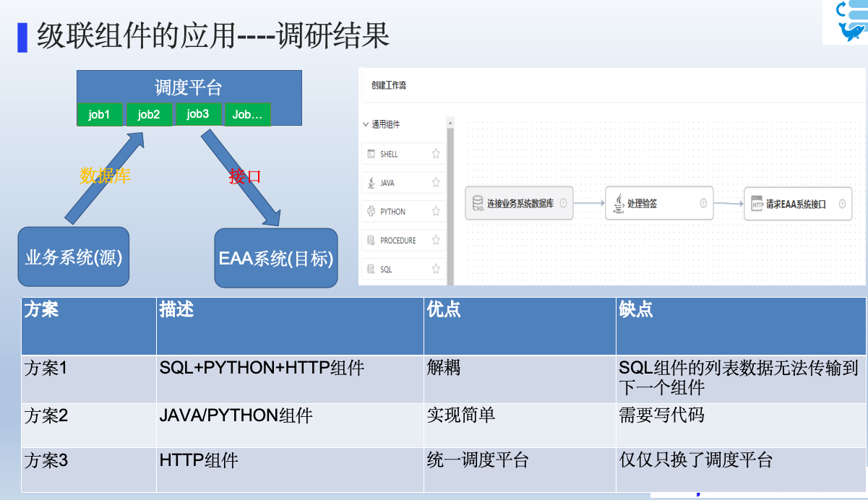This screenshot has width=868, height=500.
Task: Click the 仅仅只换了调度平台 cell
Action: tap(741, 470)
